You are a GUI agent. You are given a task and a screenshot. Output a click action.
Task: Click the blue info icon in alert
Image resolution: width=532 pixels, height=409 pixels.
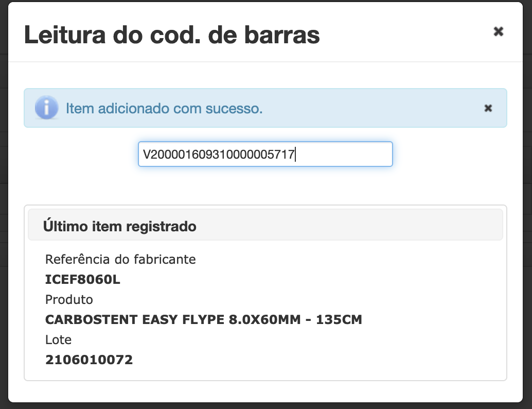46,107
